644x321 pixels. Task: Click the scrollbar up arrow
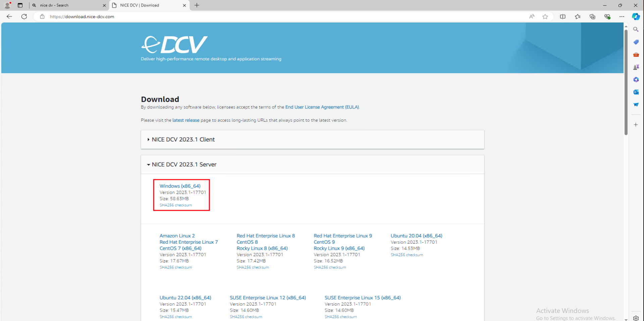tap(626, 26)
